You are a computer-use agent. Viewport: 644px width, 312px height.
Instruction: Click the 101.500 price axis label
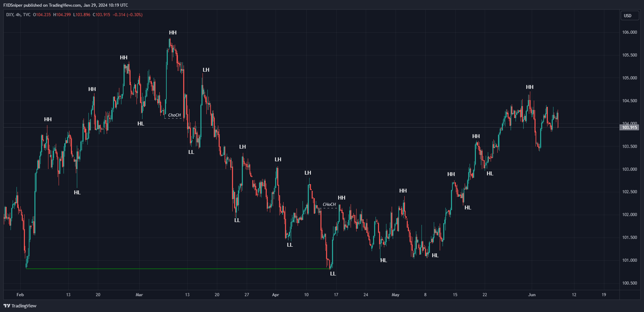tap(630, 238)
